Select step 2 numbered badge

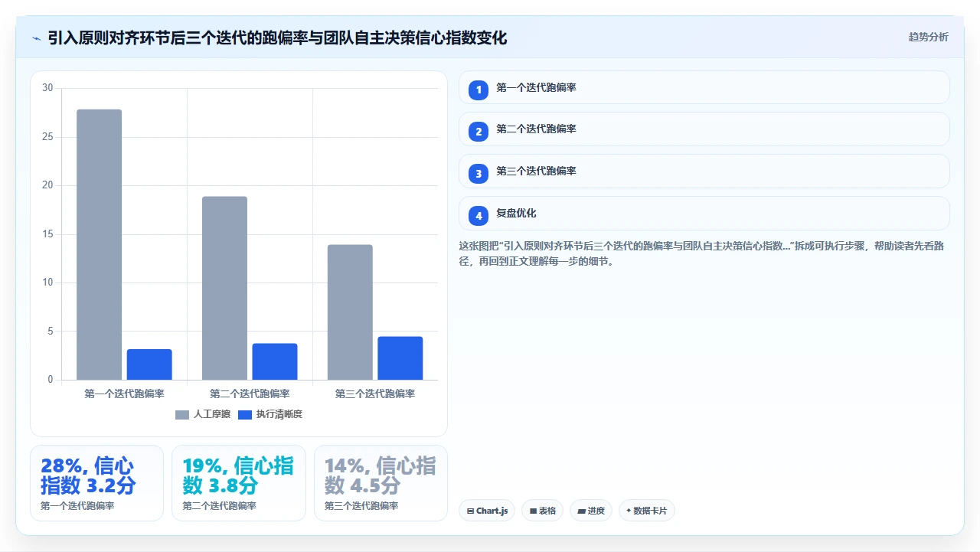click(479, 132)
